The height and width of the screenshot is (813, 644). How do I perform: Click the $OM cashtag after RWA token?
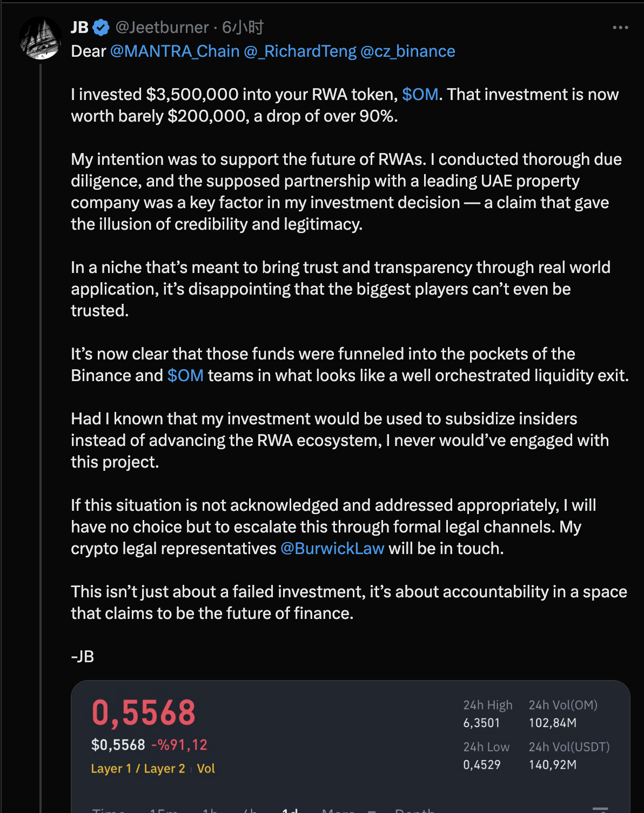point(420,95)
